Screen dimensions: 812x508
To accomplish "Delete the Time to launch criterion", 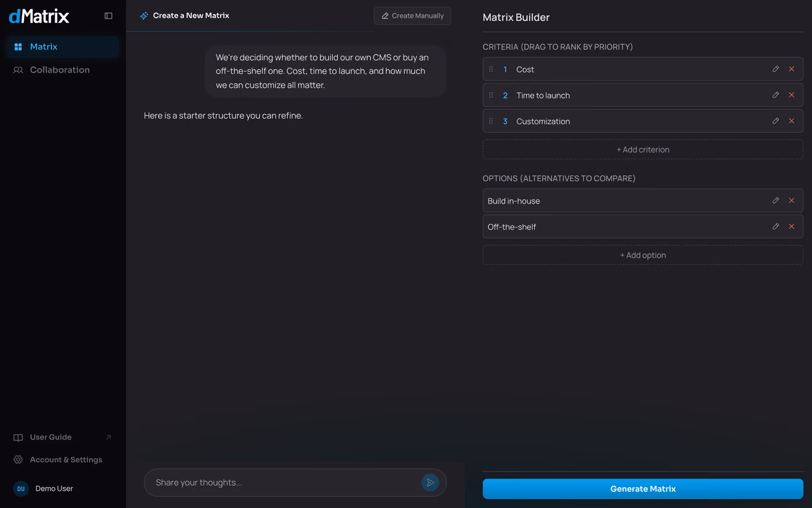I will (792, 95).
